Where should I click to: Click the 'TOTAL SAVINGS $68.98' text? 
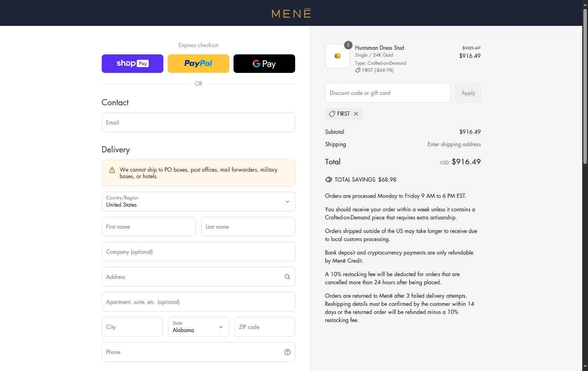(x=365, y=180)
